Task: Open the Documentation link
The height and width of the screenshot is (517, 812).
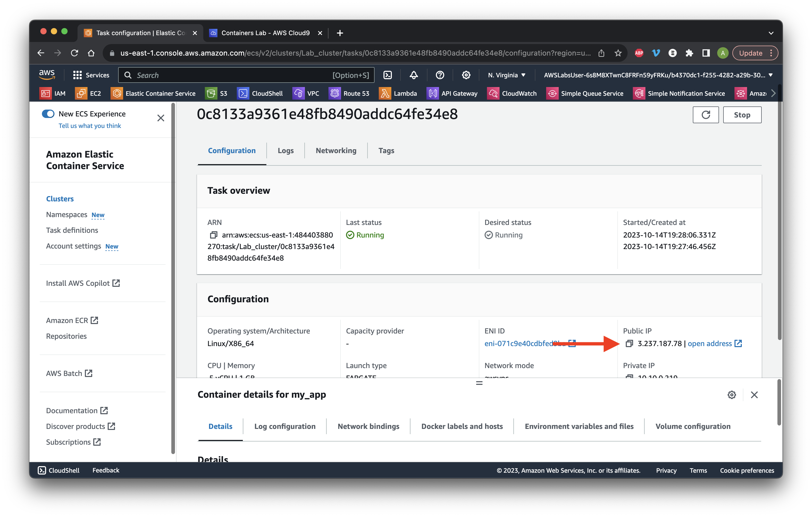Action: (77, 411)
